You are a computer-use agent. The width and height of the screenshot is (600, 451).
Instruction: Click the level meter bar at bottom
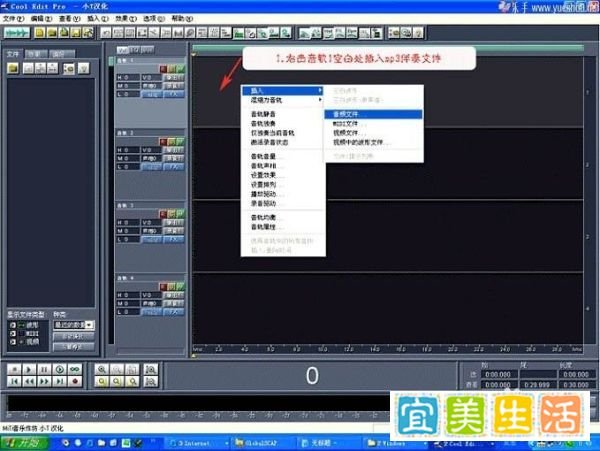pyautogui.click(x=198, y=403)
